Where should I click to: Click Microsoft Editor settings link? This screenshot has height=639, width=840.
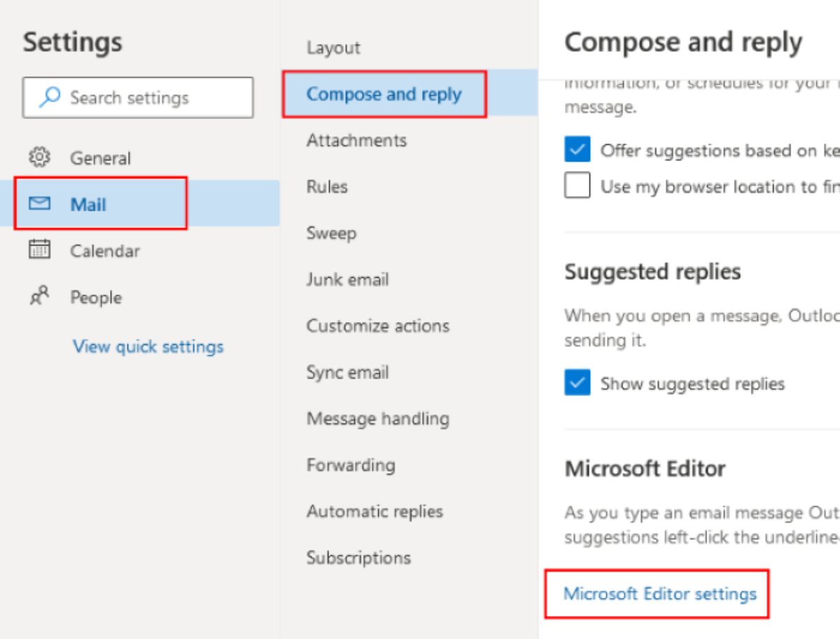[x=659, y=594]
